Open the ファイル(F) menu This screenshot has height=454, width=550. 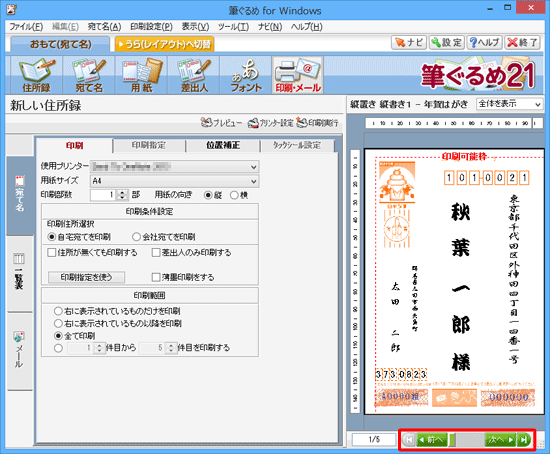(26, 27)
